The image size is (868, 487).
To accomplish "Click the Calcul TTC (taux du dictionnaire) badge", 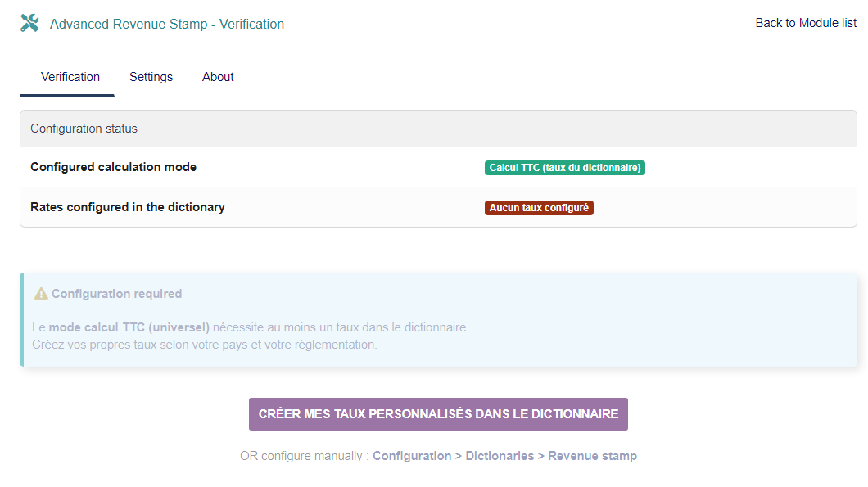I will (565, 168).
